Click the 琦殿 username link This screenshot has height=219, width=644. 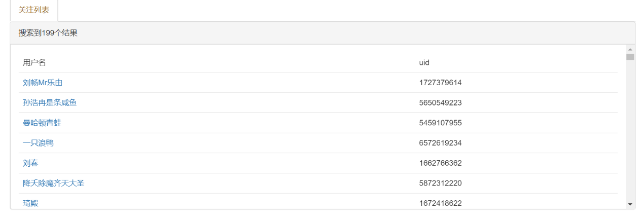(30, 203)
